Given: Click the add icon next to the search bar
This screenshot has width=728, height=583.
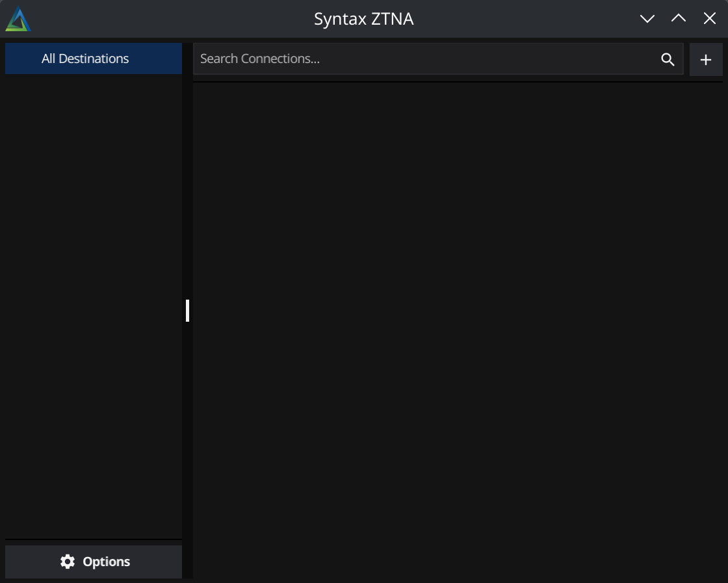Looking at the screenshot, I should click(706, 59).
